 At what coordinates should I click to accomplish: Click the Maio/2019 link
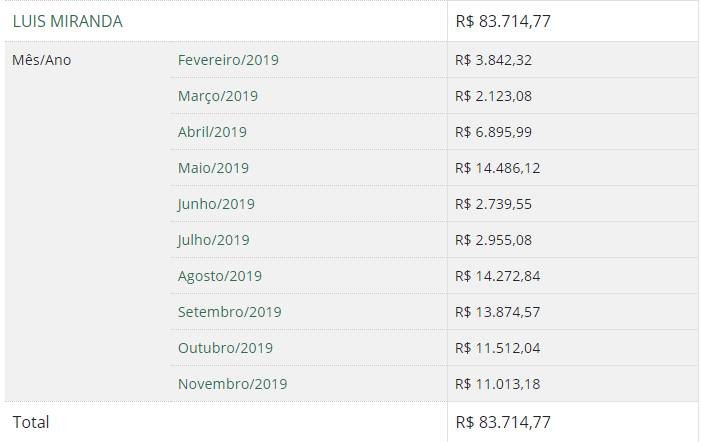coord(213,168)
